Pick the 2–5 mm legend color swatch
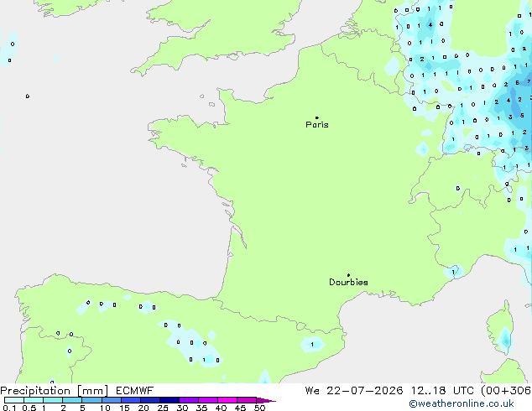Viewport: 532px width, 411px height. [x=72, y=400]
